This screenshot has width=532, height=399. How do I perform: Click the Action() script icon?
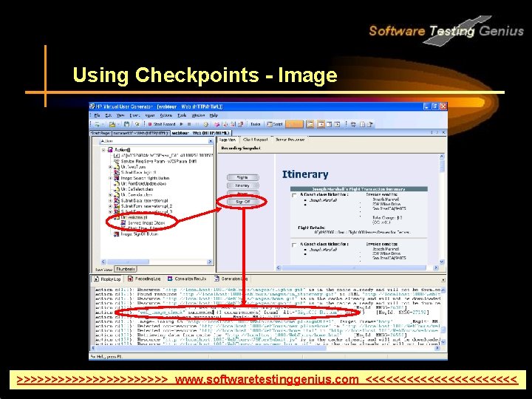coord(110,150)
